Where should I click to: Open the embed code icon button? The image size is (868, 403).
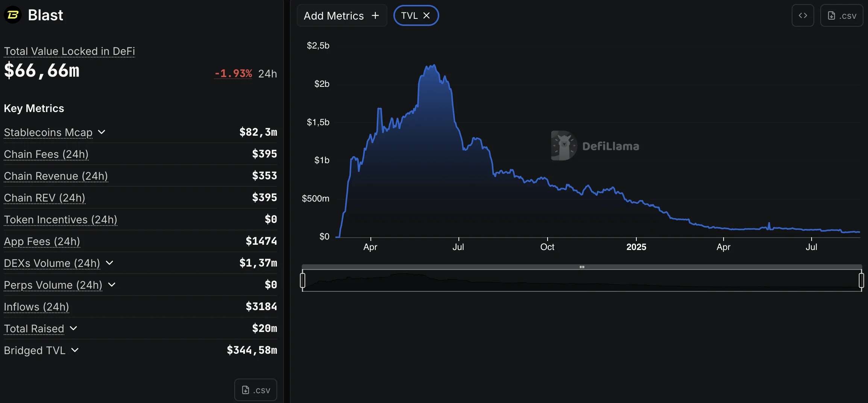[x=803, y=15]
